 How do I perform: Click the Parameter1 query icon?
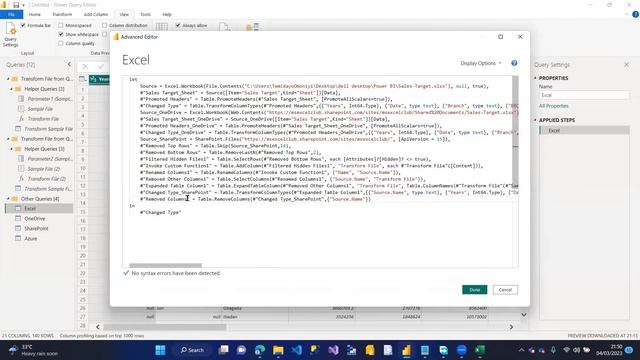[21, 99]
